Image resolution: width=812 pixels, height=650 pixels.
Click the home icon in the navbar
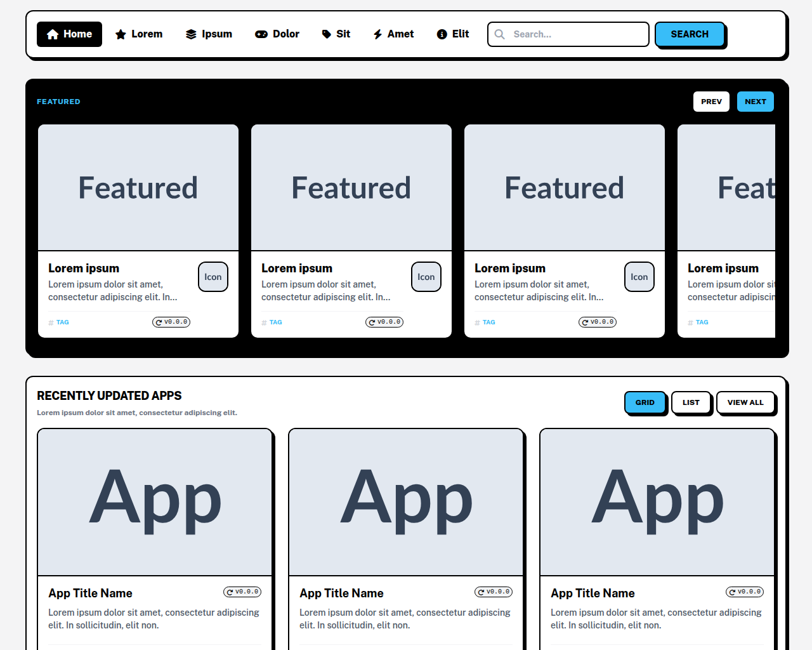tap(53, 34)
